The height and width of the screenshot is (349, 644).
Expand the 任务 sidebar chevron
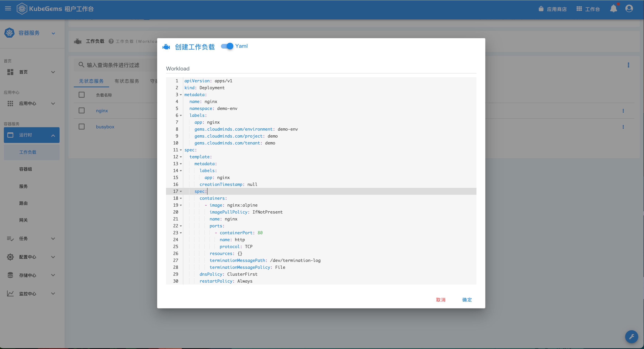53,239
